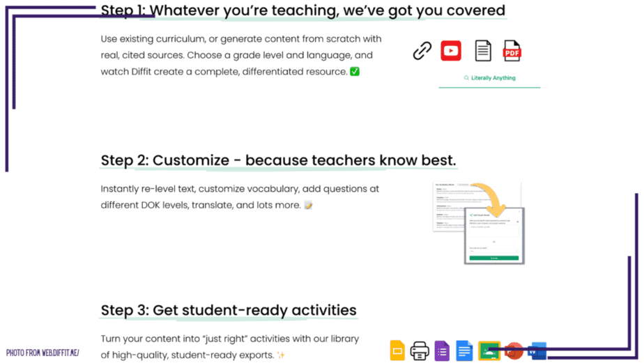Open the Google Docs export icon

coord(464,350)
